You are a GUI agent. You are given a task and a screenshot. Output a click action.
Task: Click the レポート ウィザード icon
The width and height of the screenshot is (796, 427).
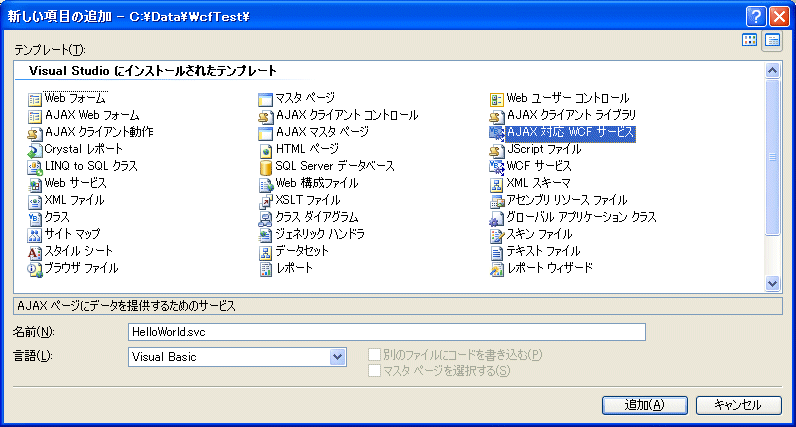click(x=496, y=270)
